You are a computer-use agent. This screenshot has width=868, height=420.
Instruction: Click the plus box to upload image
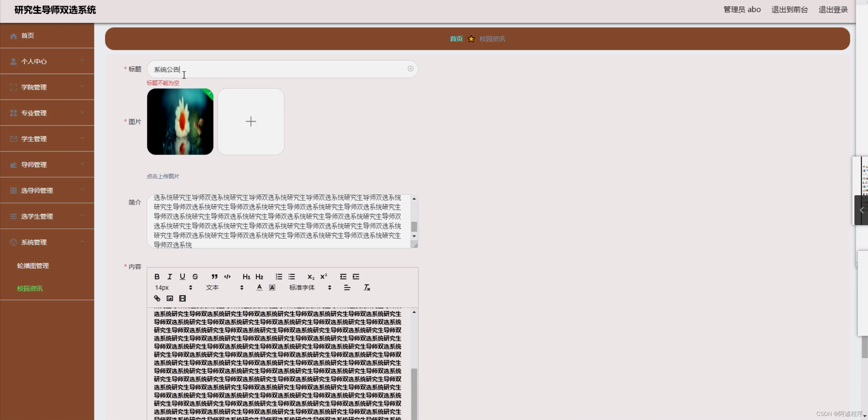click(x=251, y=122)
